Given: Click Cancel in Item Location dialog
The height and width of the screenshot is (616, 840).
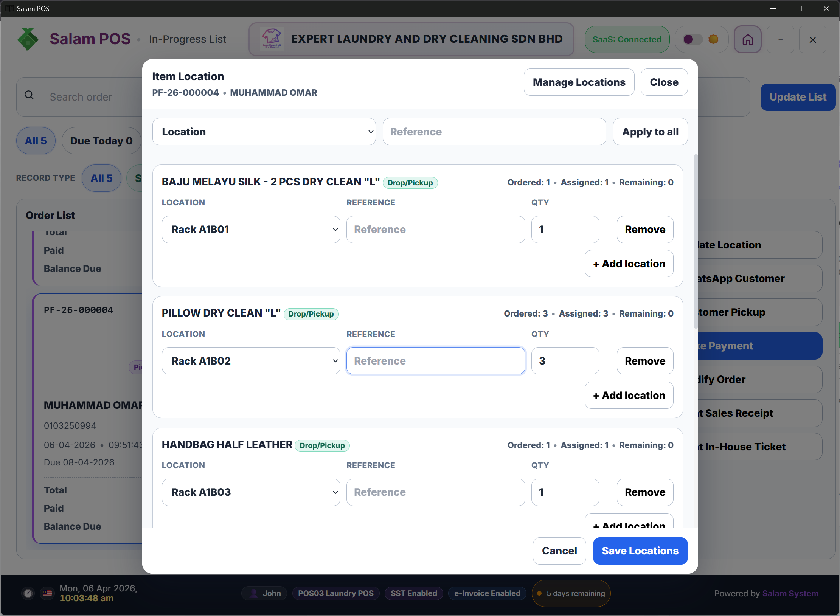Looking at the screenshot, I should coord(559,551).
